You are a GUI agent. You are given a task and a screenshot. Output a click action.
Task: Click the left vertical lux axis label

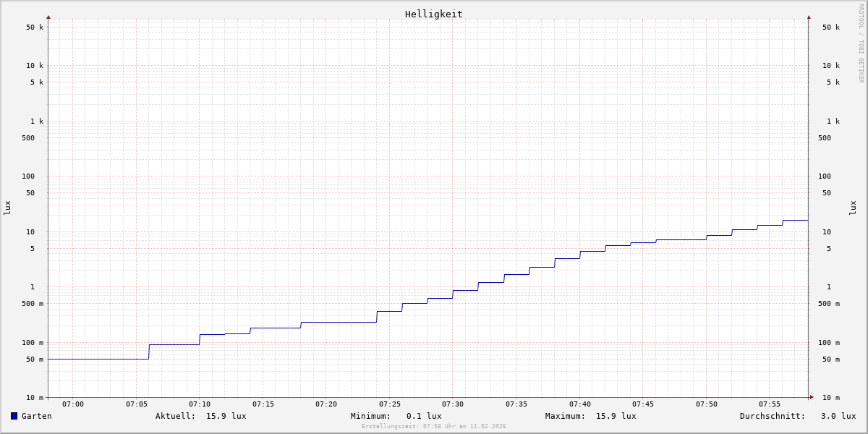pyautogui.click(x=7, y=208)
